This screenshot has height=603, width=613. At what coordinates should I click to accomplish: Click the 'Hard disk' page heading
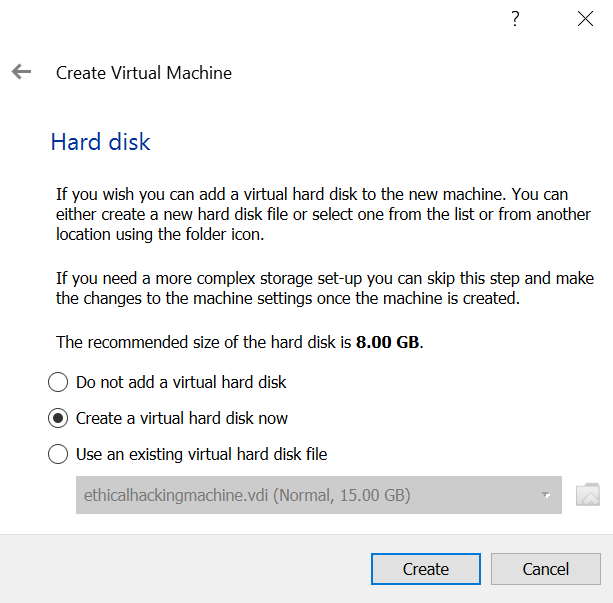coord(100,142)
